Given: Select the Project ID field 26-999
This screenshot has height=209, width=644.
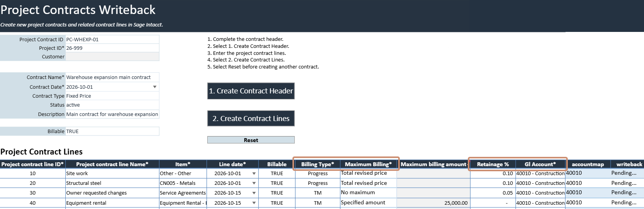Looking at the screenshot, I should (x=112, y=48).
